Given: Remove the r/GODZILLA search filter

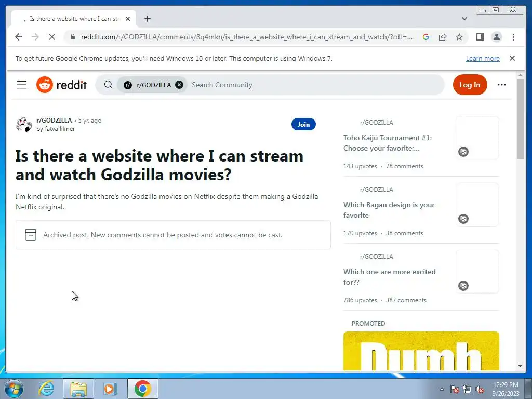Looking at the screenshot, I should [179, 85].
